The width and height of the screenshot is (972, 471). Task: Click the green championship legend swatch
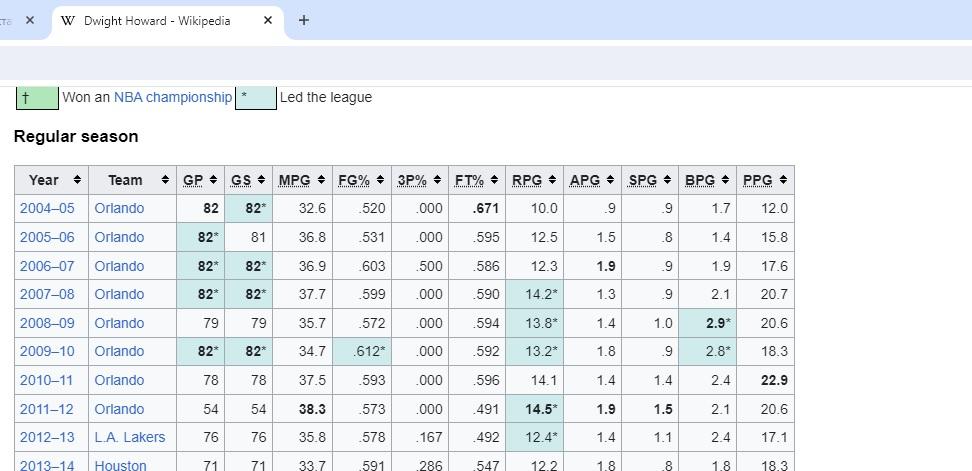37,98
